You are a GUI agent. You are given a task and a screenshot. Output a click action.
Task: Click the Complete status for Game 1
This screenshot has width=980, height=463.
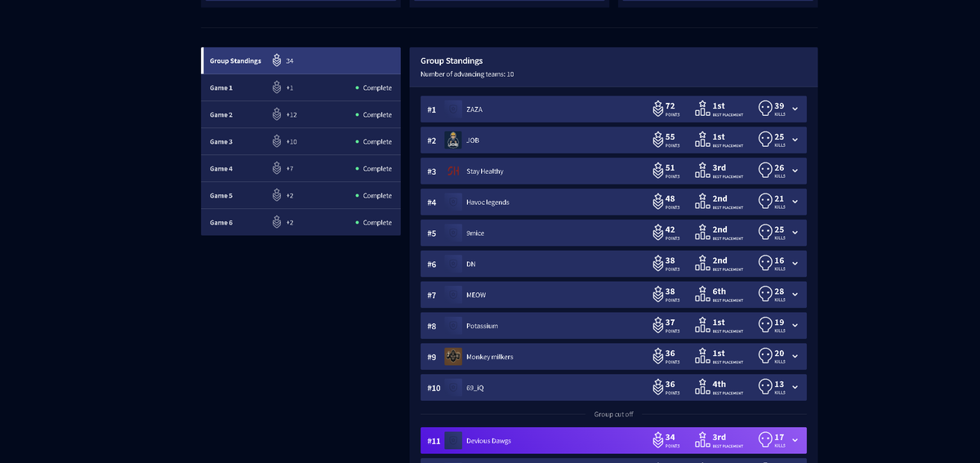point(374,87)
